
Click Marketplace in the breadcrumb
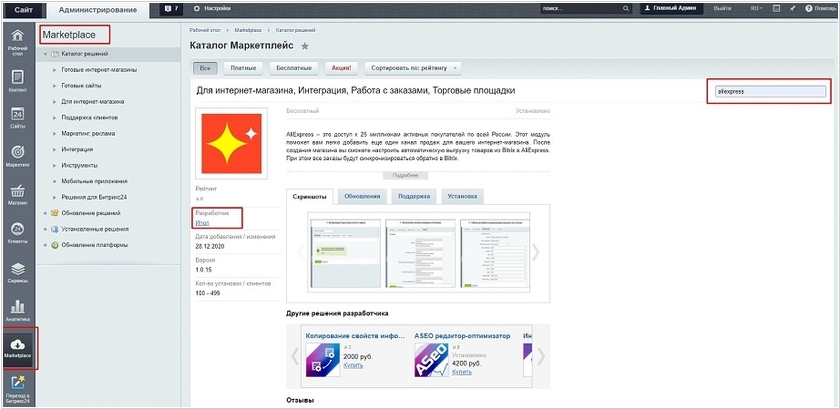tap(248, 30)
